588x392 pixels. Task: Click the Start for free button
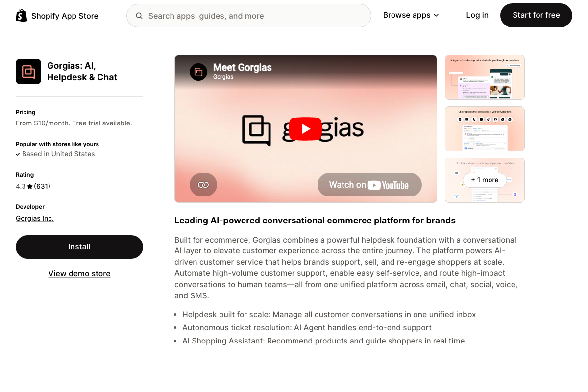[x=536, y=15]
